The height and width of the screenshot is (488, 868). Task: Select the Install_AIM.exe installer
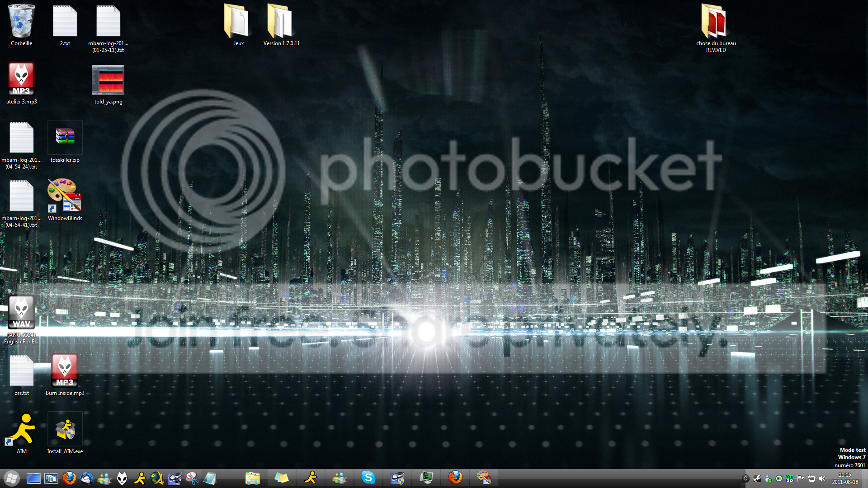(x=65, y=433)
